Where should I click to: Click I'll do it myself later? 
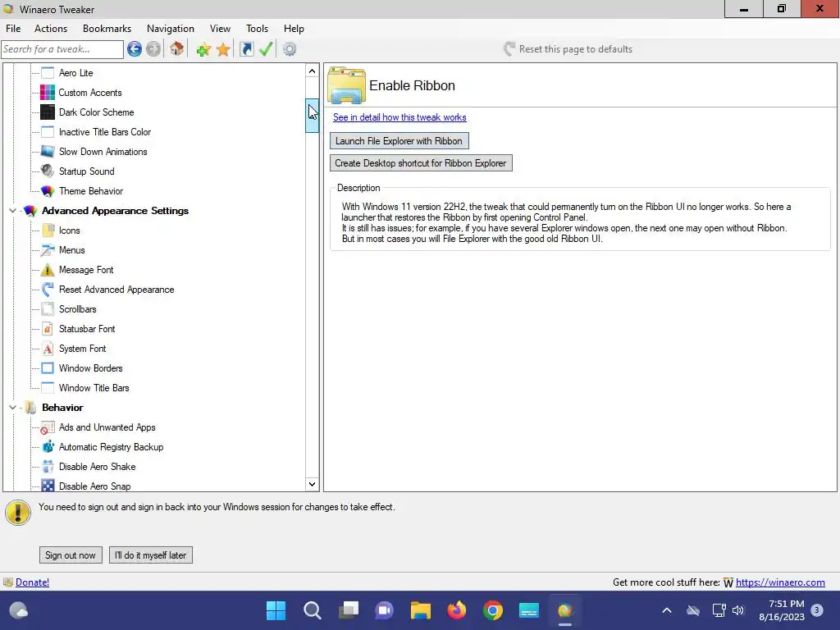pyautogui.click(x=151, y=555)
